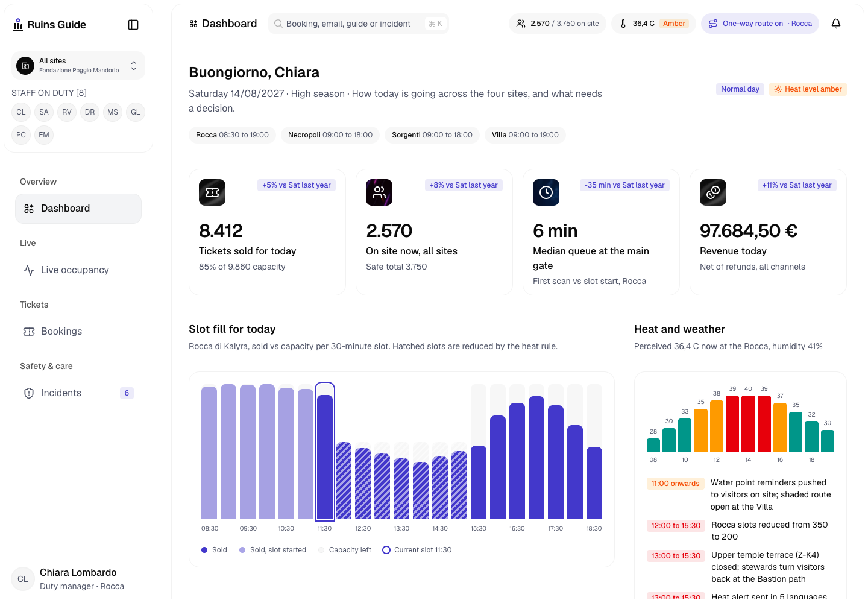
Task: Collapse the sidebar panel icon
Action: tap(134, 25)
